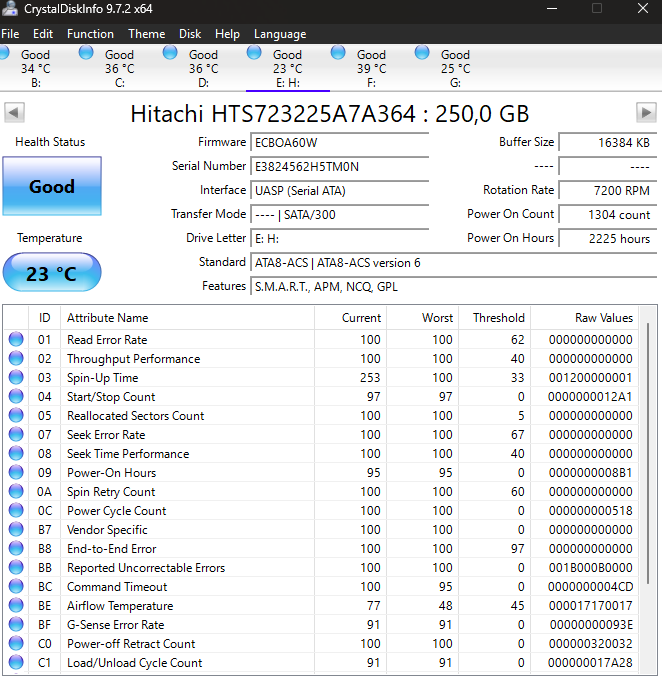The width and height of the screenshot is (662, 679).
Task: Click status icon for Command Timeout
Action: [16, 586]
